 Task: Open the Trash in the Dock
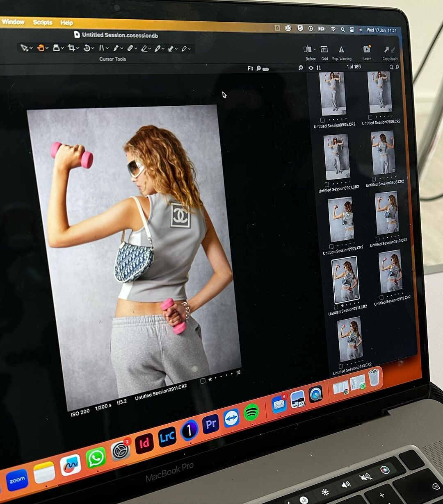tap(374, 377)
